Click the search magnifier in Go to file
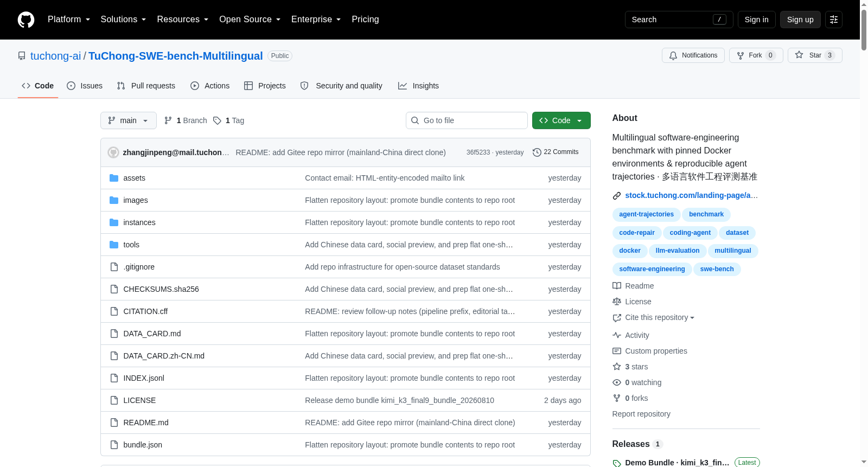Image resolution: width=868 pixels, height=467 pixels. pyautogui.click(x=415, y=120)
